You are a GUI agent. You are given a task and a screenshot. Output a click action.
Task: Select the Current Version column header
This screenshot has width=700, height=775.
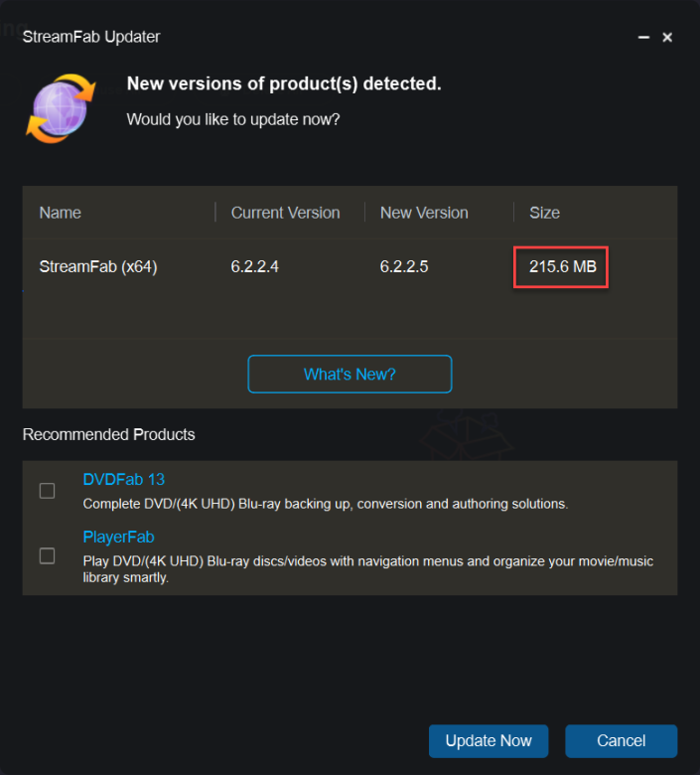point(286,213)
